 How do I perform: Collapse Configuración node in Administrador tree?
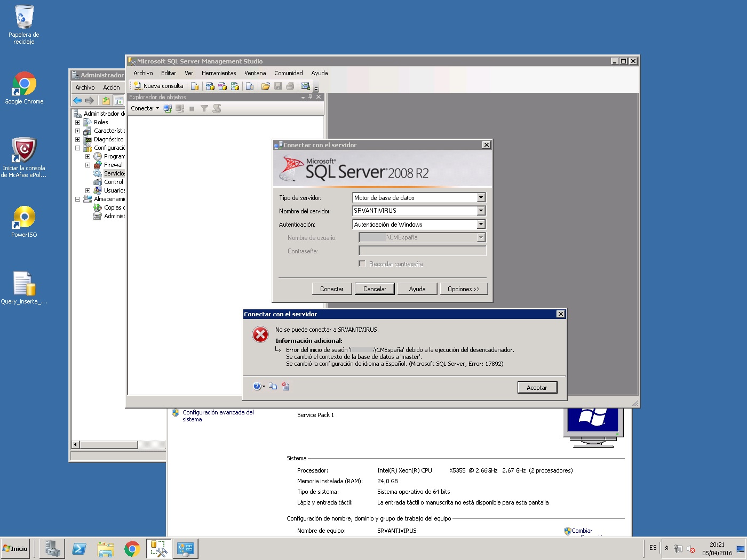[77, 148]
